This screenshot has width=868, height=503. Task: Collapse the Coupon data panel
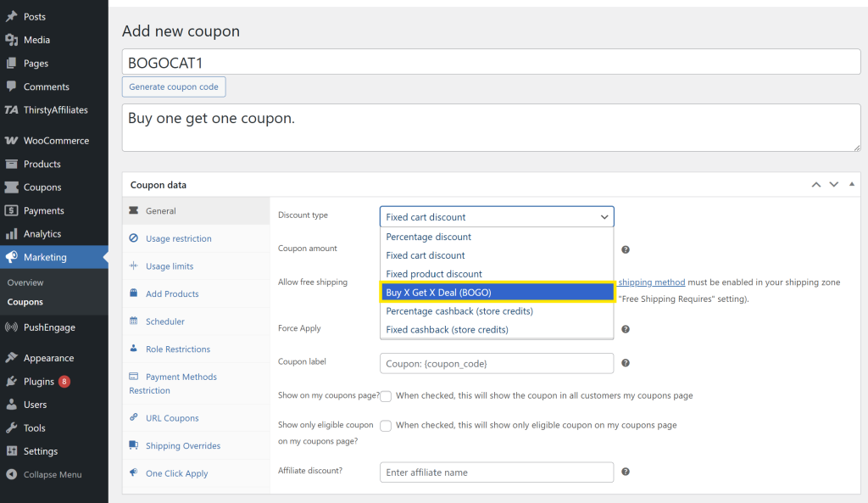pos(851,183)
